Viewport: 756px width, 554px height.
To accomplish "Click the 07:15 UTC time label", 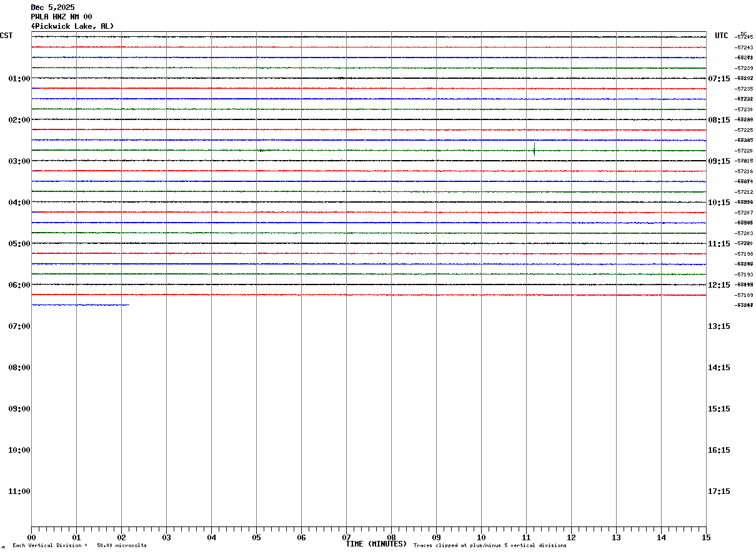I will click(719, 79).
